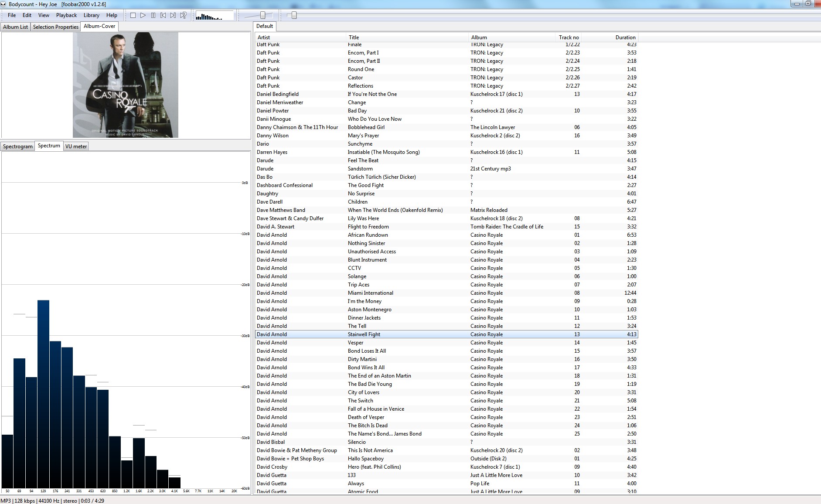Sort playlist by the Title column header
The height and width of the screenshot is (504, 821).
[407, 37]
